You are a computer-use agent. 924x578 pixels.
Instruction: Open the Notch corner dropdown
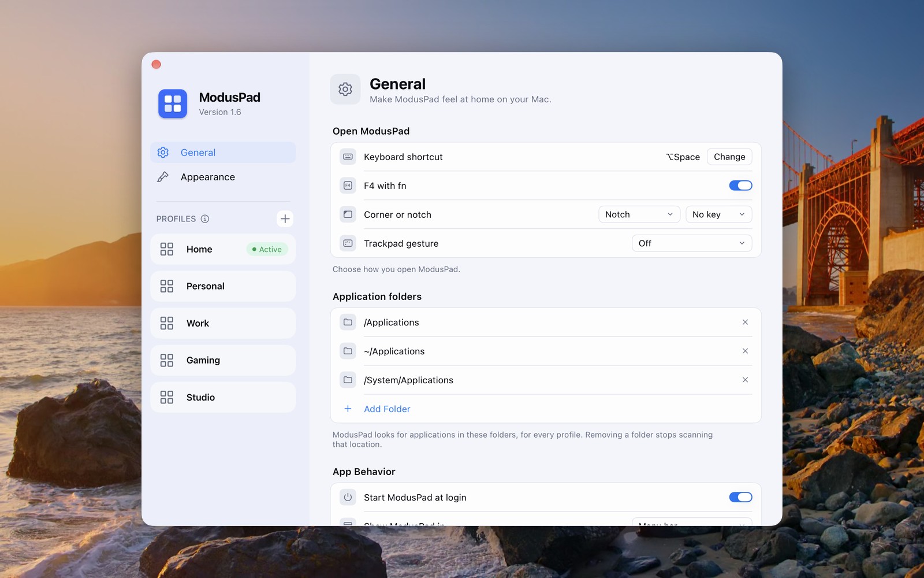click(x=639, y=214)
